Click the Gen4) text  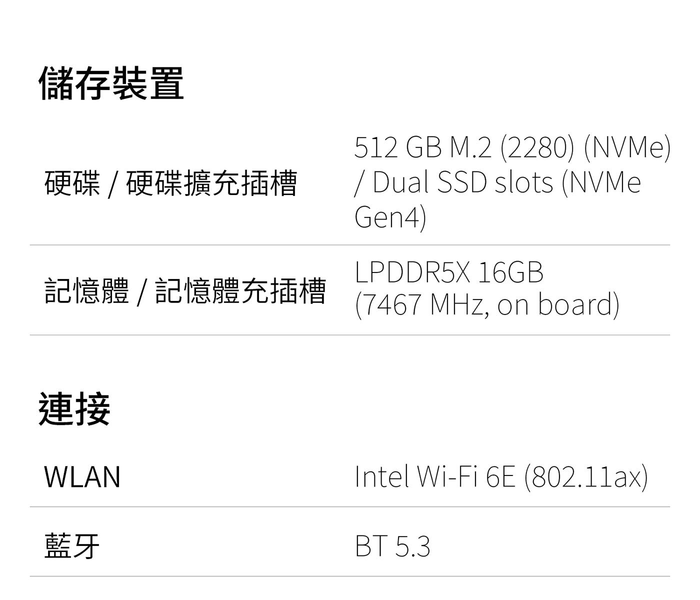[x=390, y=217]
